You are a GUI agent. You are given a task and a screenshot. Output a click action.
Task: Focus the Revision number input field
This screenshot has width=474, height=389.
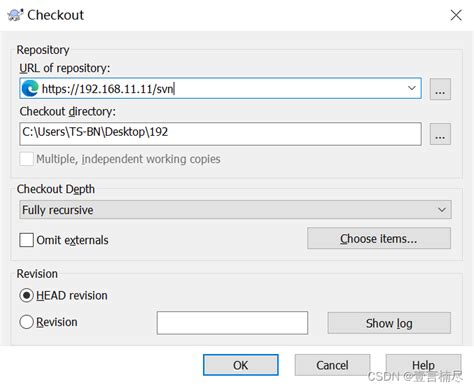point(232,323)
